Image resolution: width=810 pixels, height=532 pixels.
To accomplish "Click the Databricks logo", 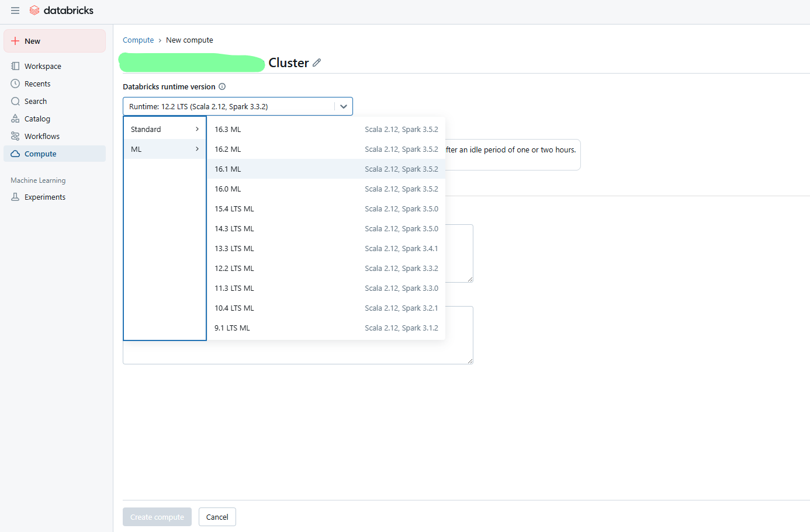I will 61,11.
